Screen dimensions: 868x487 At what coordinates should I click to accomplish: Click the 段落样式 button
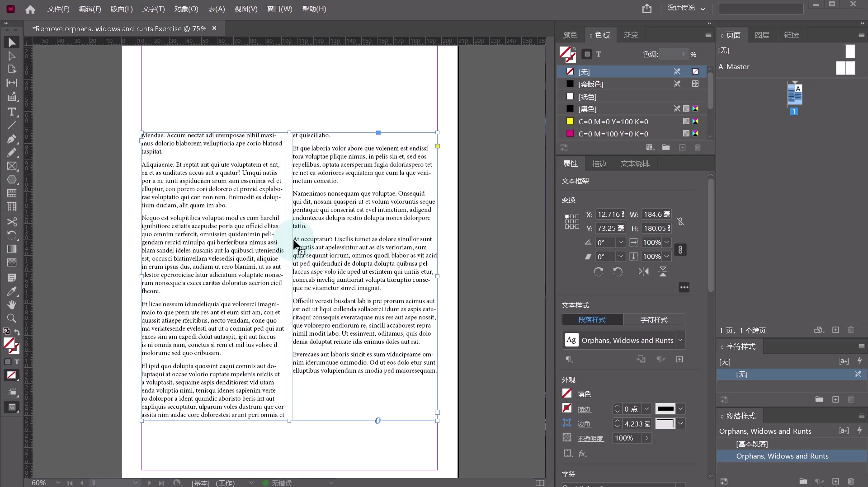[x=592, y=319]
